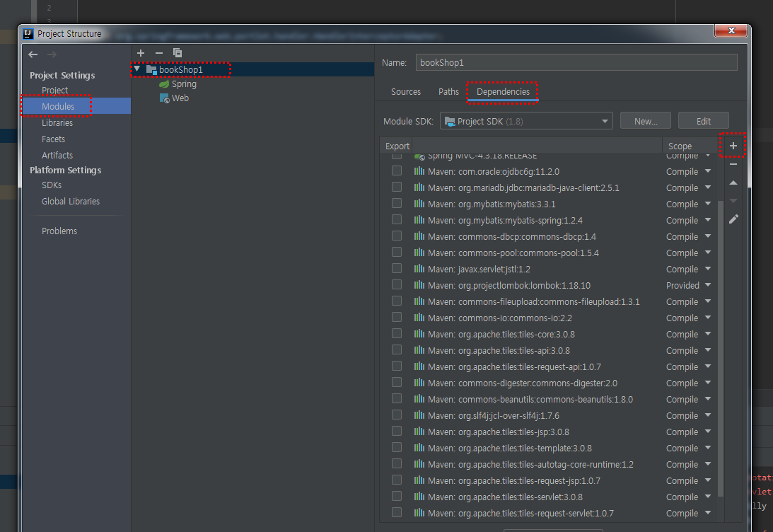Edit dependency with the pencil icon
This screenshot has width=773, height=532.
tap(733, 219)
